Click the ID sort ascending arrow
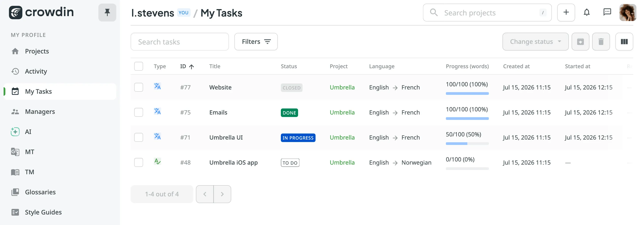Screen dimensions: 644x225 click(x=191, y=66)
